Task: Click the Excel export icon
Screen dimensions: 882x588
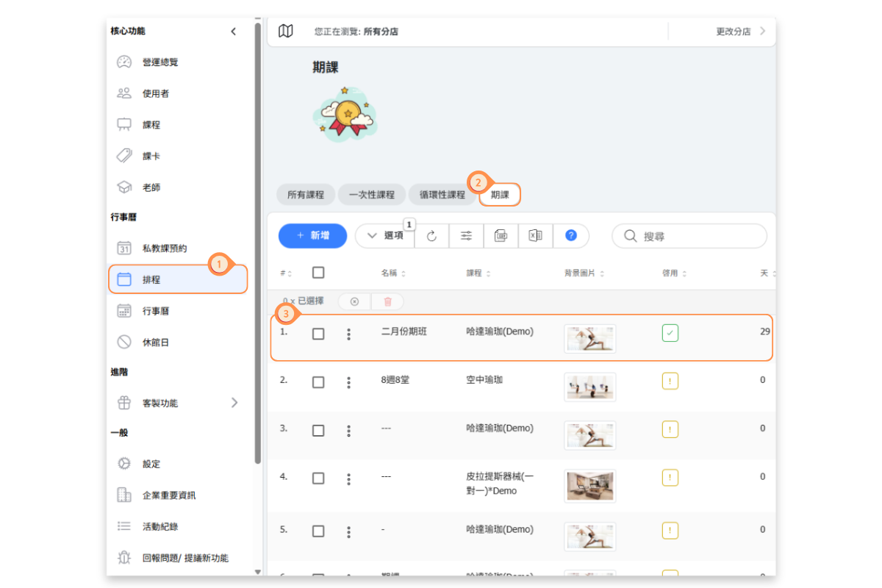Action: (x=535, y=236)
